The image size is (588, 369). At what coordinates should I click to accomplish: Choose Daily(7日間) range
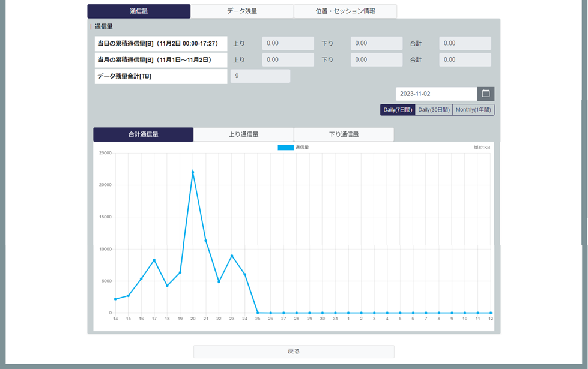pyautogui.click(x=398, y=110)
